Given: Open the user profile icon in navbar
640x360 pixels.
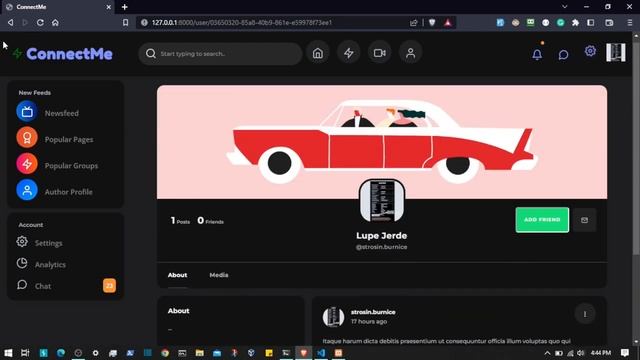Looking at the screenshot, I should tap(410, 53).
